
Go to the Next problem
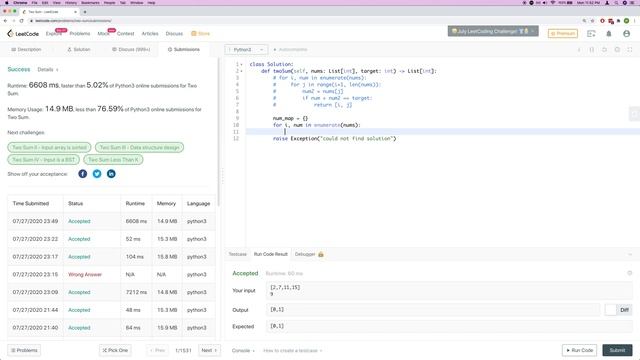(x=209, y=350)
